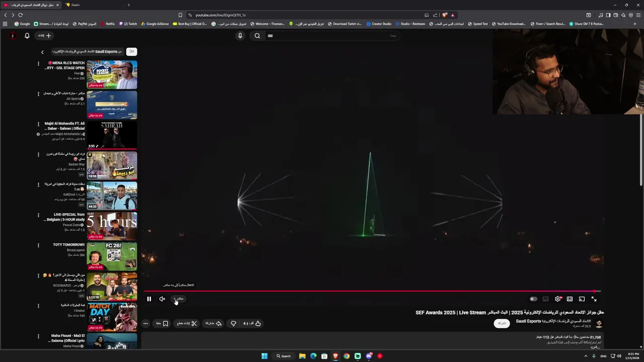Open browser apps grid in bookmarks bar
Screen dimensions: 644x362
tap(5, 24)
